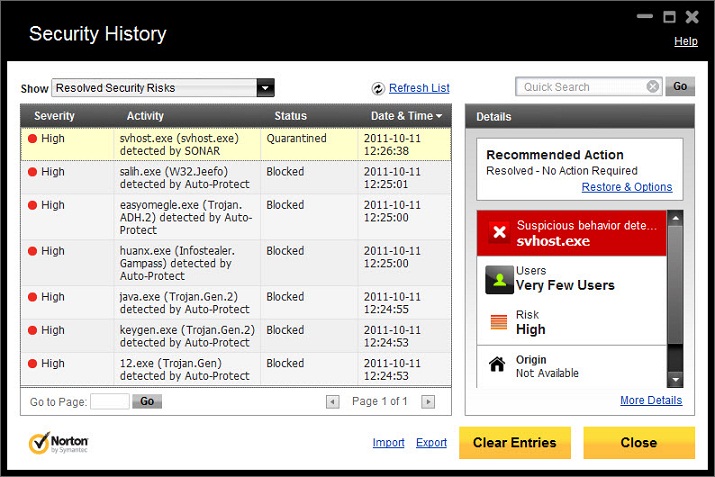
Task: Click the Refresh List circular arrows icon
Action: click(x=378, y=88)
